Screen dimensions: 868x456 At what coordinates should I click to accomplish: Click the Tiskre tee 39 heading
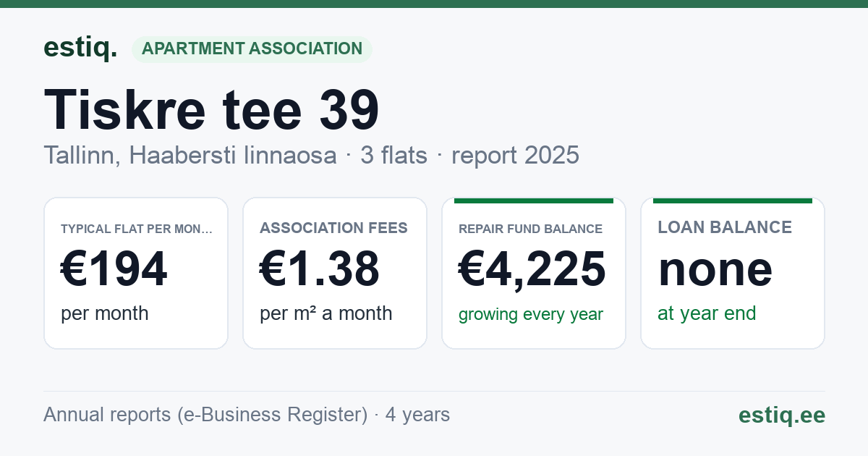(x=212, y=109)
